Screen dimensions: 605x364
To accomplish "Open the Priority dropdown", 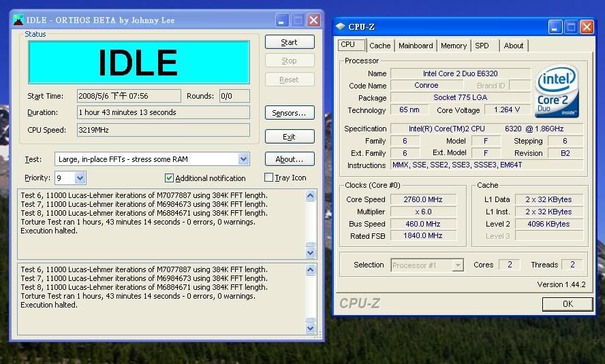I will [80, 178].
